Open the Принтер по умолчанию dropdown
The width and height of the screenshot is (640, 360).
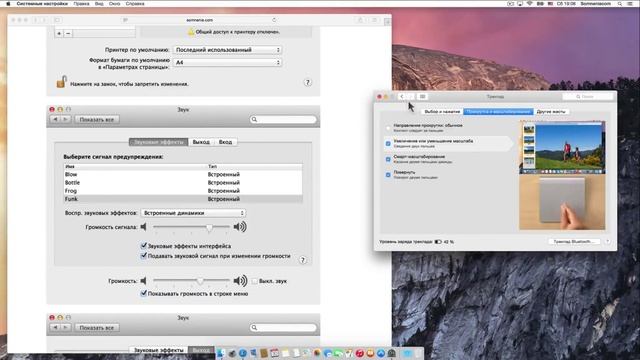point(227,50)
